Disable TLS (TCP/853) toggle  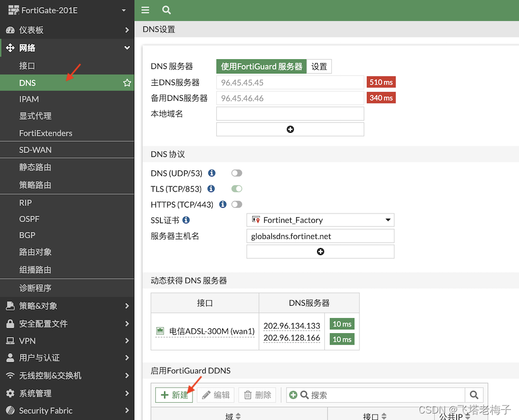[237, 189]
